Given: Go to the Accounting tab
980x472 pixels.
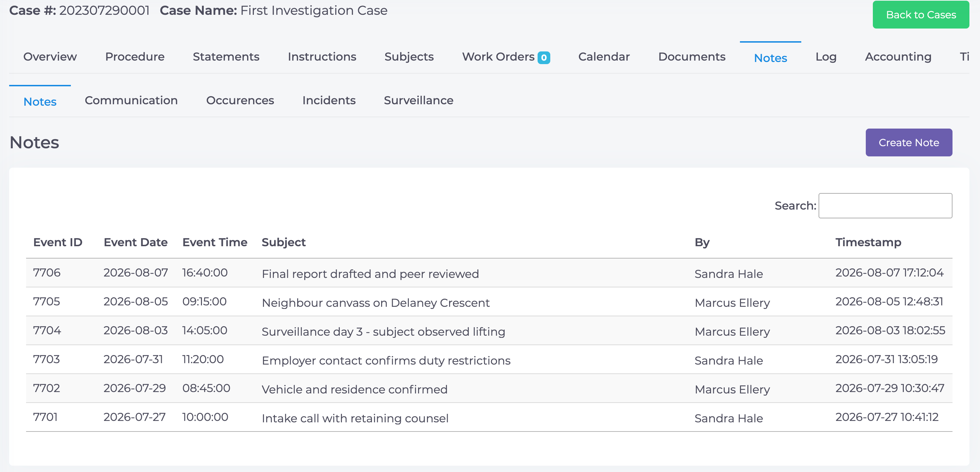Looking at the screenshot, I should [x=898, y=57].
